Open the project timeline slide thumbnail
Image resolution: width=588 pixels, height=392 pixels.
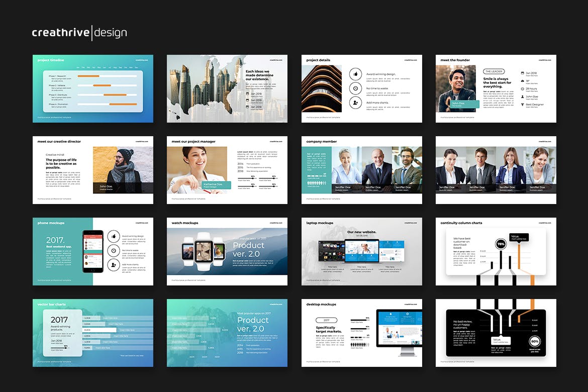click(93, 88)
